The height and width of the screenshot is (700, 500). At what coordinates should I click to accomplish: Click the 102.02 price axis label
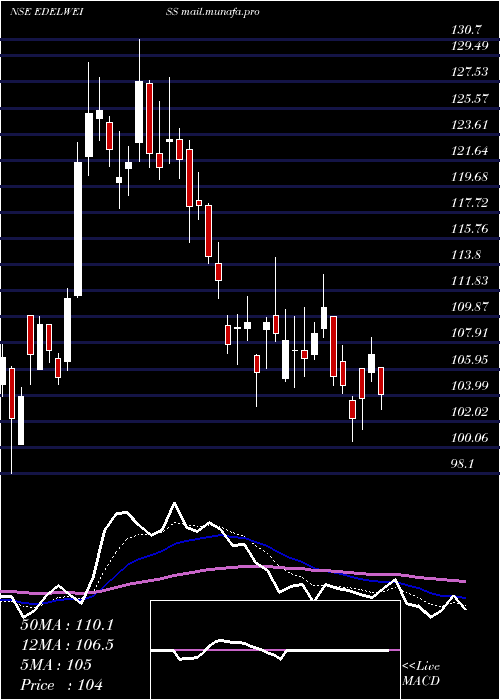tap(470, 412)
